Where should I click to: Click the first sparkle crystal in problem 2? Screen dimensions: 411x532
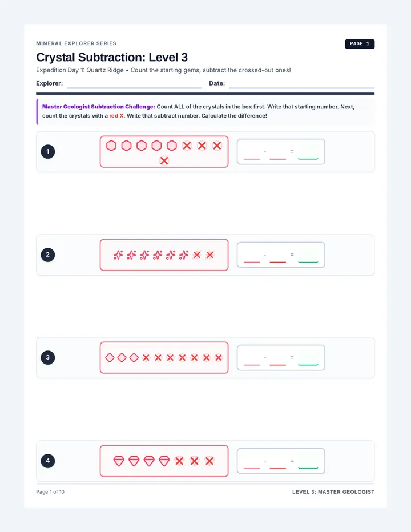click(118, 255)
